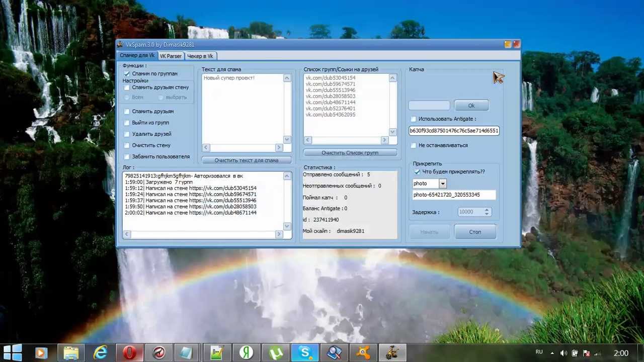The height and width of the screenshot is (362, 644).
Task: Enable 'Спамить друзьям стену' checkbox
Action: [x=127, y=87]
